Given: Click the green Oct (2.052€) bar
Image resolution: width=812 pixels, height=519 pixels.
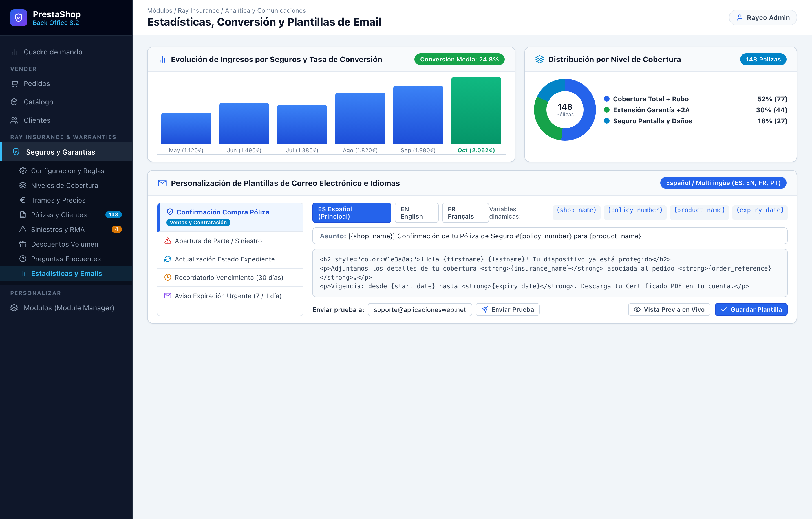Looking at the screenshot, I should 476,110.
